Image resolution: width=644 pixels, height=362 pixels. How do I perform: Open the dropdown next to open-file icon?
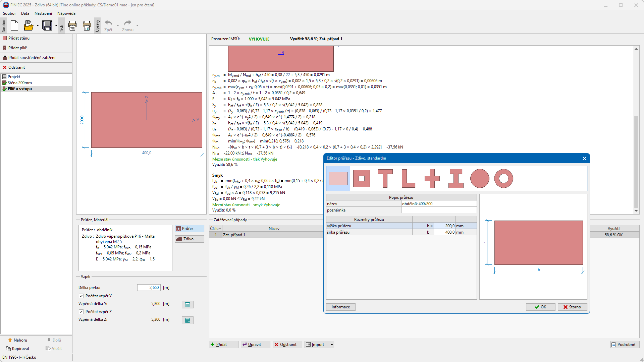tap(38, 25)
